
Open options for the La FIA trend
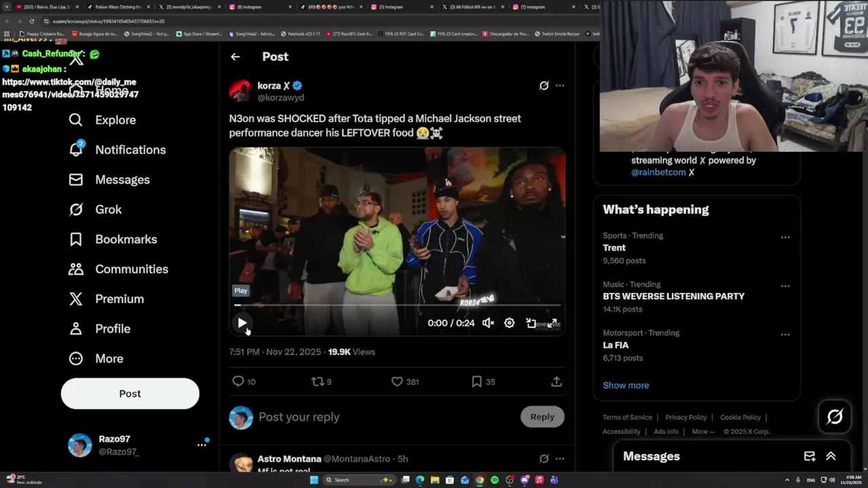point(785,334)
